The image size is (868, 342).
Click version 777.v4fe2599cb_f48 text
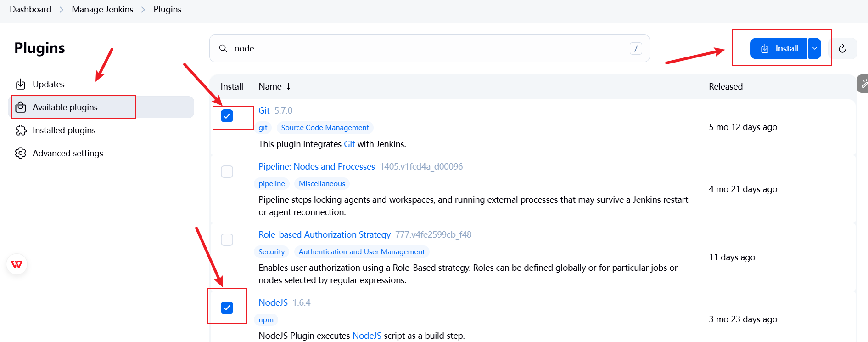(x=433, y=234)
